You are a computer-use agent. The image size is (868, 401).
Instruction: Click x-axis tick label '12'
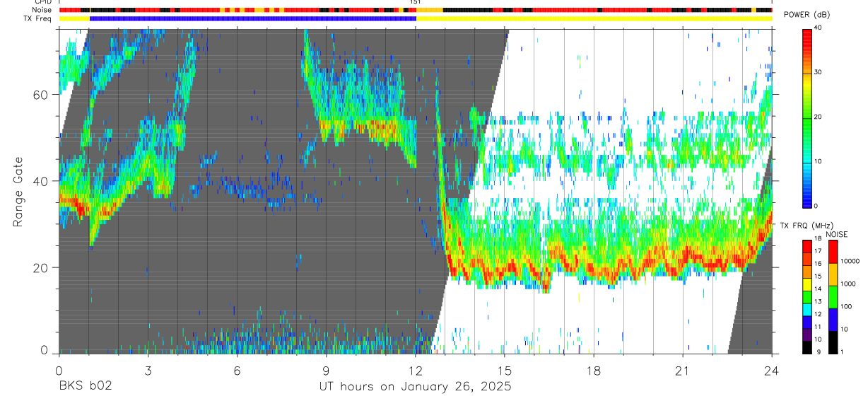click(415, 370)
